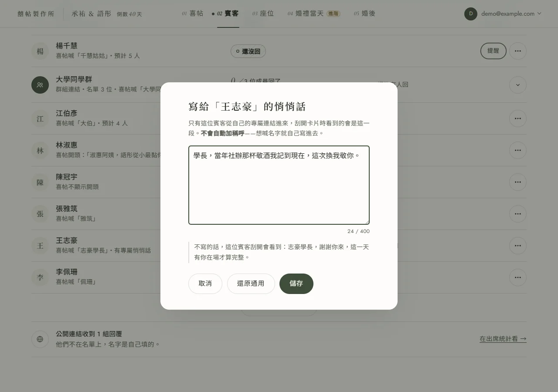The image size is (558, 392).
Task: Open more options for 李佩珊 row
Action: (x=517, y=277)
